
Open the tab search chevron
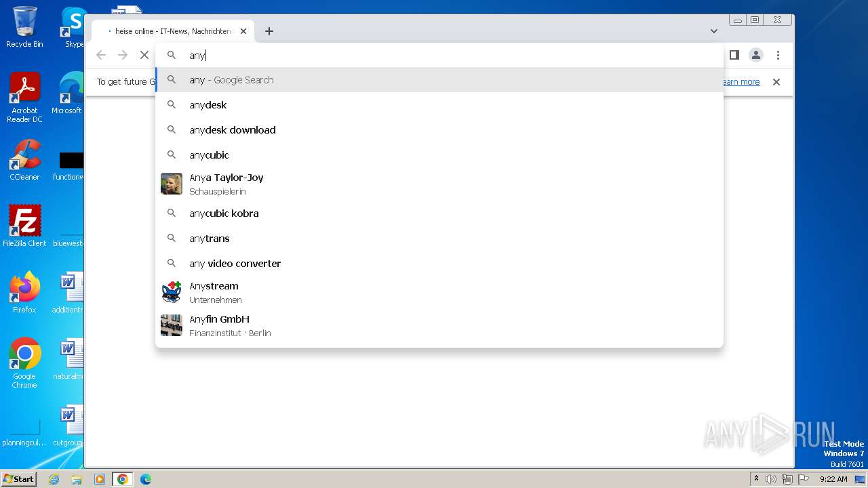pos(714,31)
